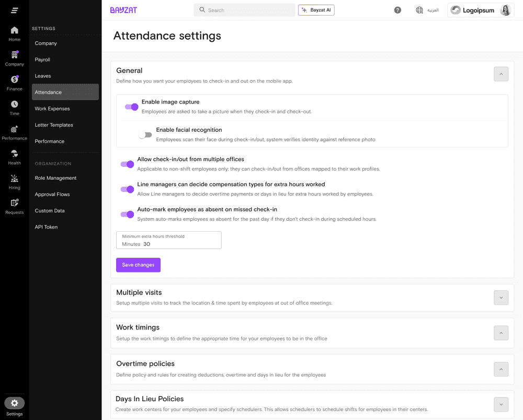The height and width of the screenshot is (420, 523).
Task: Open the Settings gear at bottom of sidebar
Action: (x=14, y=403)
